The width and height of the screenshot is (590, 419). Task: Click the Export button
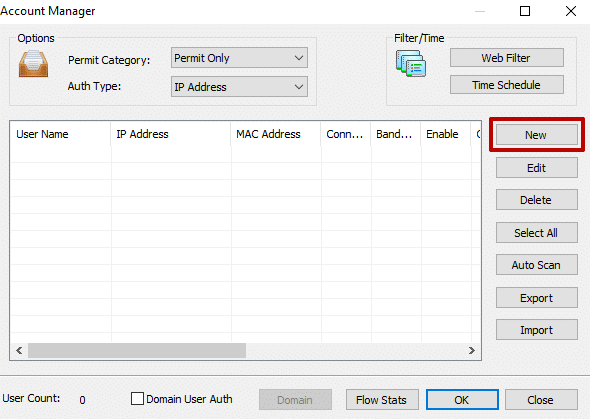[x=537, y=298]
